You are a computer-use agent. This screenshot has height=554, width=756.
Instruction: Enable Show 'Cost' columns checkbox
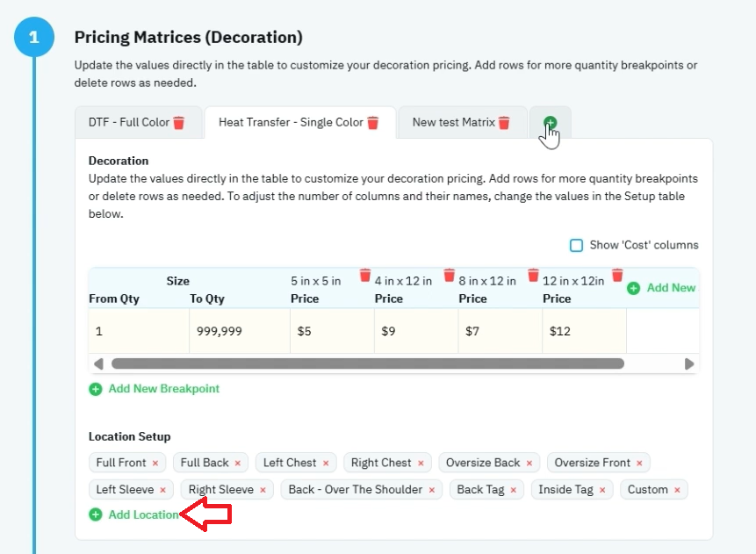tap(576, 246)
